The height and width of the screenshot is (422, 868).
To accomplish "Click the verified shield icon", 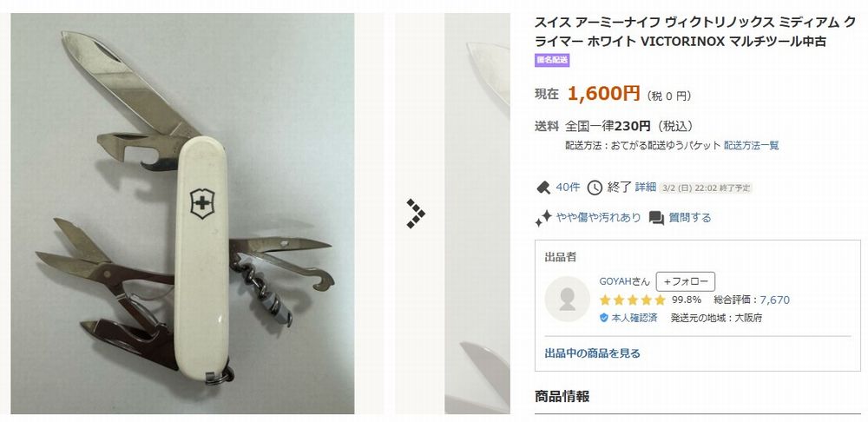I will (604, 318).
